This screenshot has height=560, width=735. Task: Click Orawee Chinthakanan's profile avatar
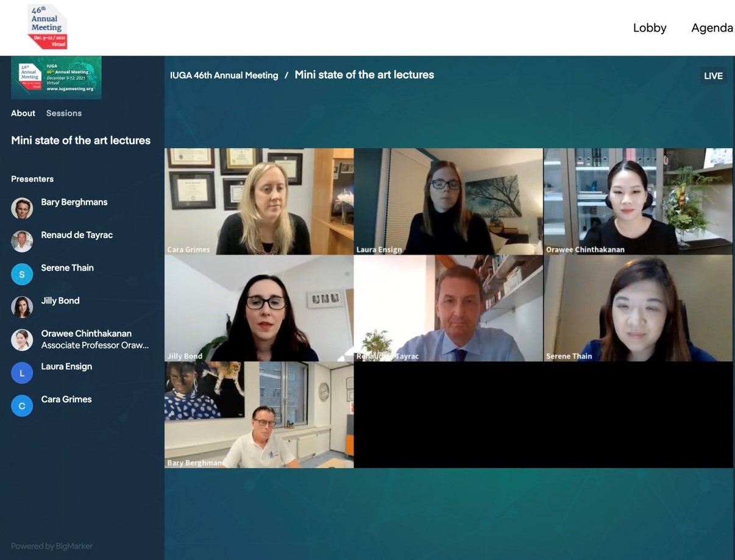pyautogui.click(x=22, y=340)
